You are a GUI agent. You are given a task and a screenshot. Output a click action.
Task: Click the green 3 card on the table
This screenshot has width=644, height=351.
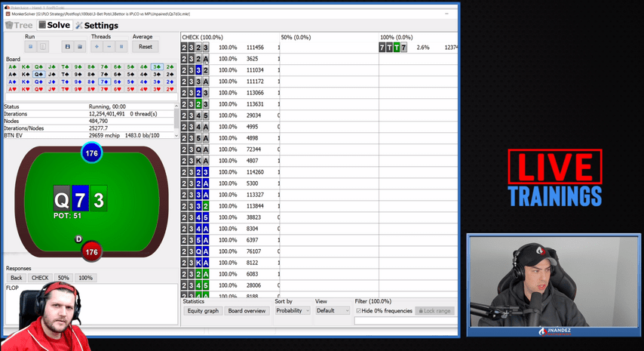tap(99, 198)
